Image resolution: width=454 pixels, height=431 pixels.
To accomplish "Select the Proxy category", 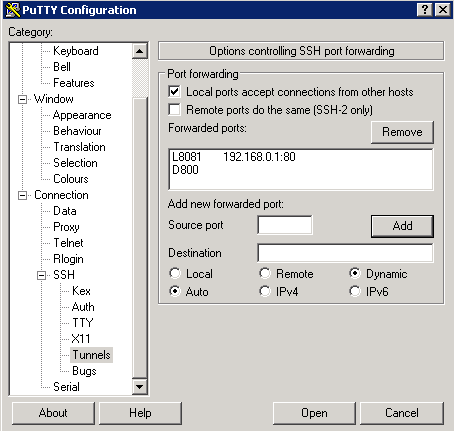I will (x=66, y=227).
